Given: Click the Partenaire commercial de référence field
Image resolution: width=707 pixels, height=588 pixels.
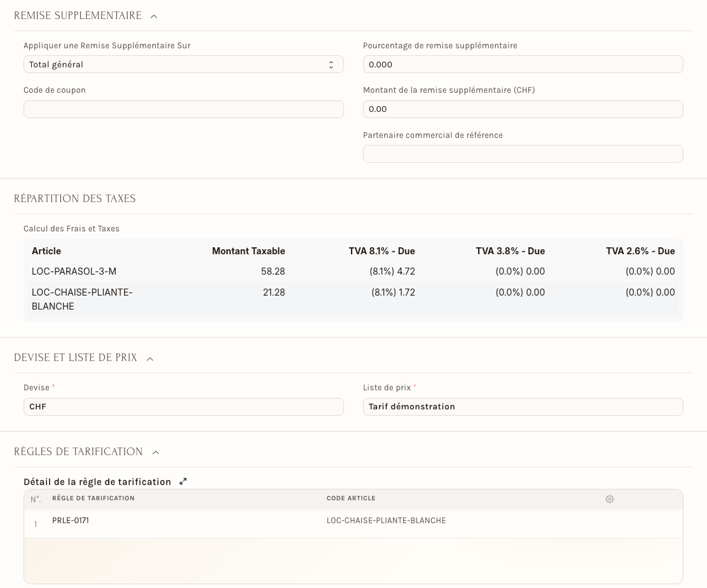Looking at the screenshot, I should (x=523, y=154).
